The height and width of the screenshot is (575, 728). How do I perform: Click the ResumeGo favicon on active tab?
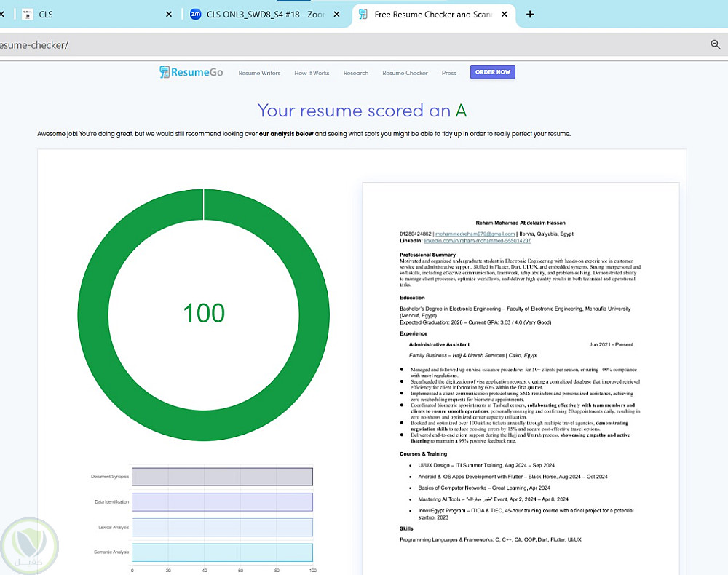[x=363, y=15]
